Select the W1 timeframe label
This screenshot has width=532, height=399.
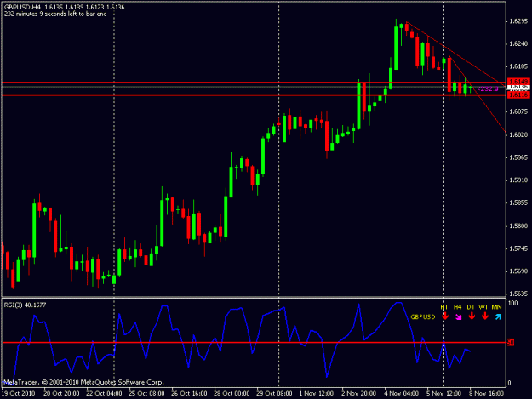[x=483, y=307]
